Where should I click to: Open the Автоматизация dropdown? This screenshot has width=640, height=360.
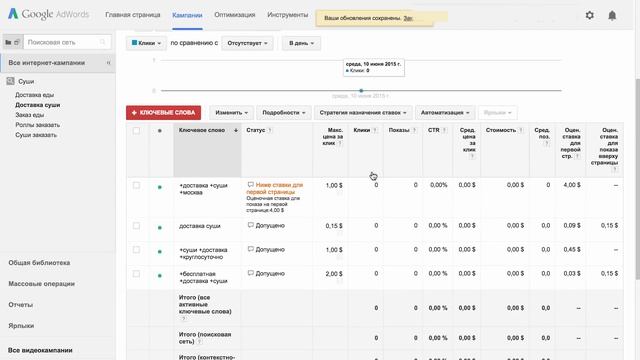[445, 113]
